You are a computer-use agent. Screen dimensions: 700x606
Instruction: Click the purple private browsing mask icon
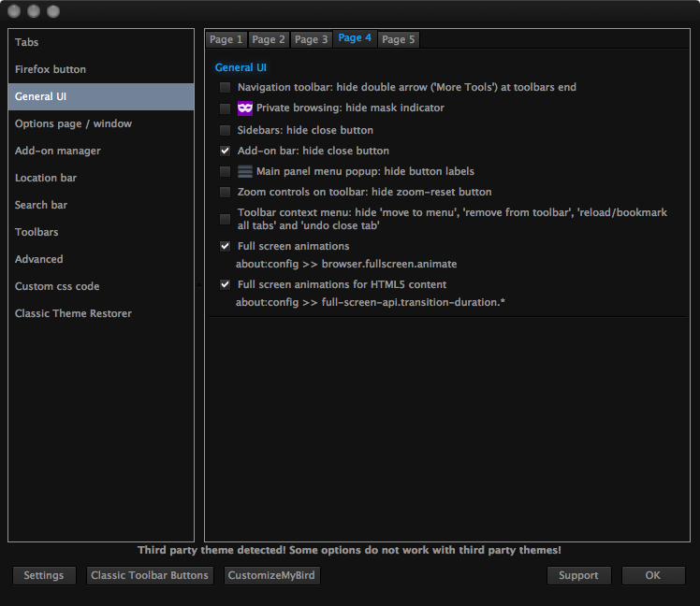click(244, 108)
